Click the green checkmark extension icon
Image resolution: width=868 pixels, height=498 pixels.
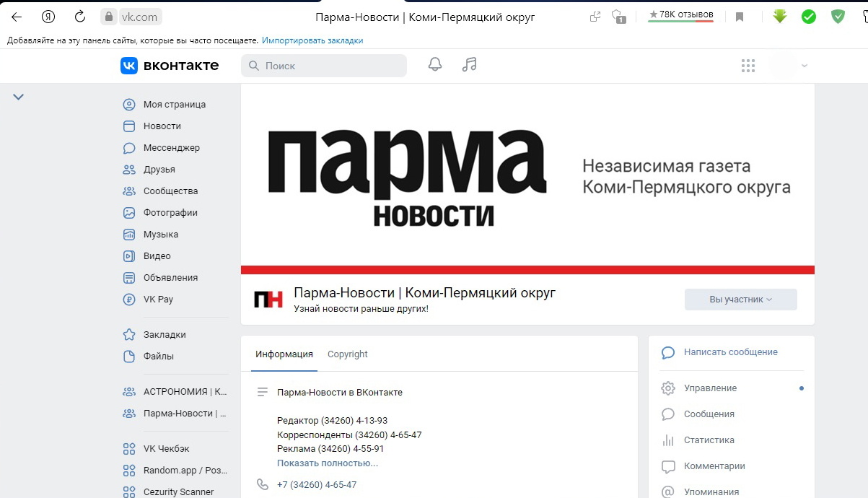[x=809, y=17]
